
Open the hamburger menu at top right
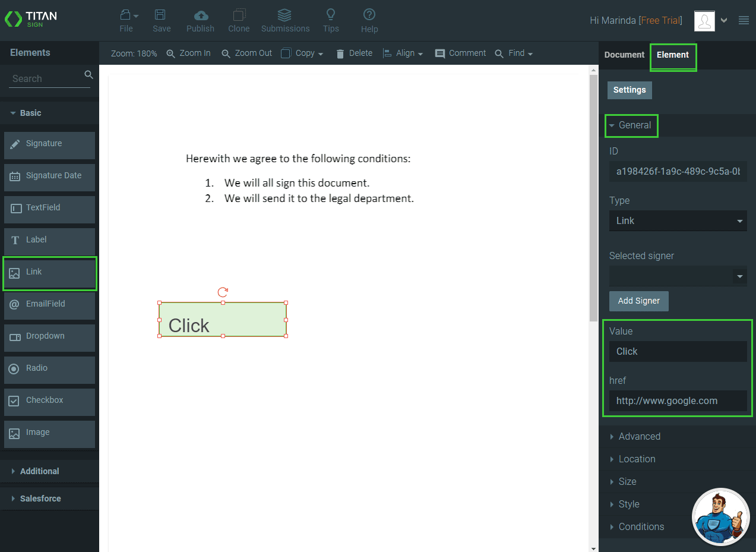[x=744, y=20]
